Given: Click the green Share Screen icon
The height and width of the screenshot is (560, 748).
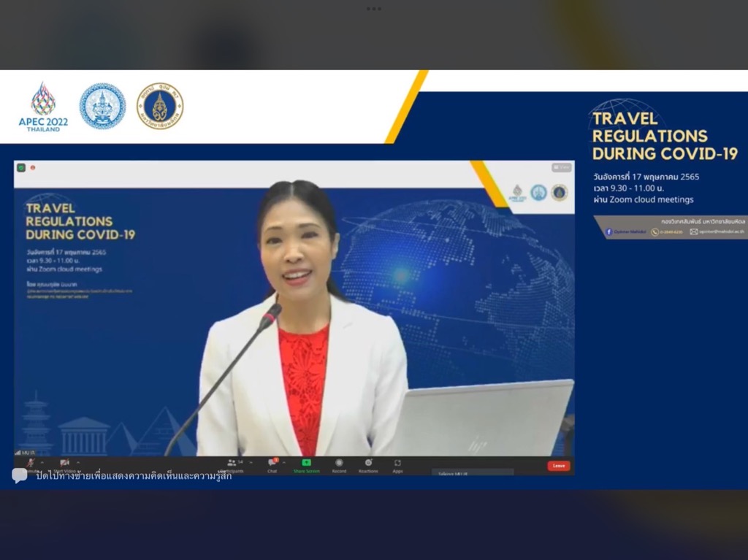Looking at the screenshot, I should click(306, 462).
